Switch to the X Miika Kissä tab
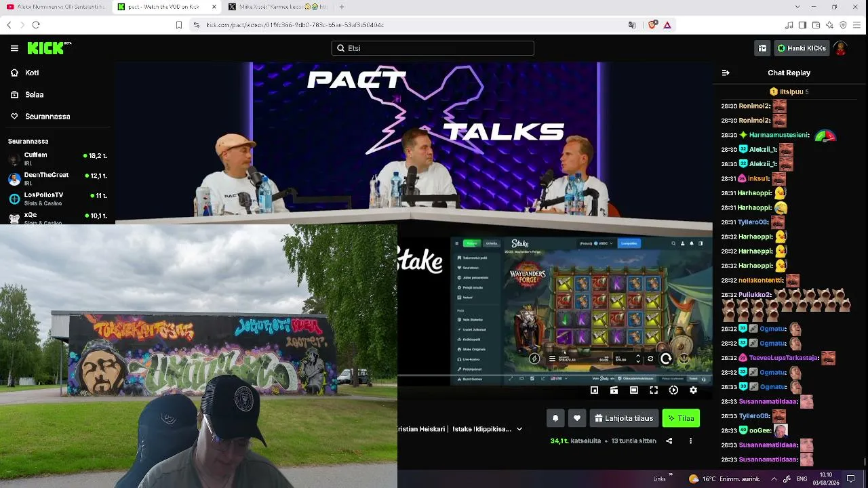The height and width of the screenshot is (488, 868). 278,7
